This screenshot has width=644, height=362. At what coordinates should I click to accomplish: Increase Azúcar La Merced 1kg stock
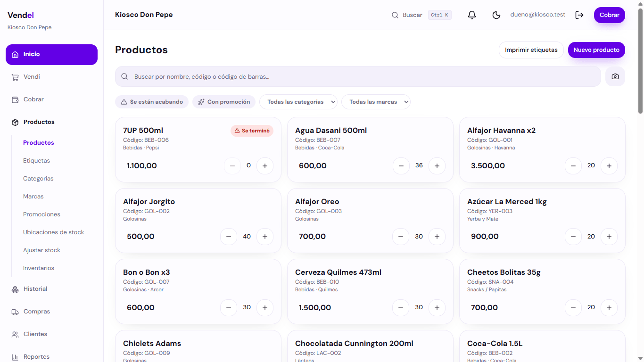click(609, 237)
